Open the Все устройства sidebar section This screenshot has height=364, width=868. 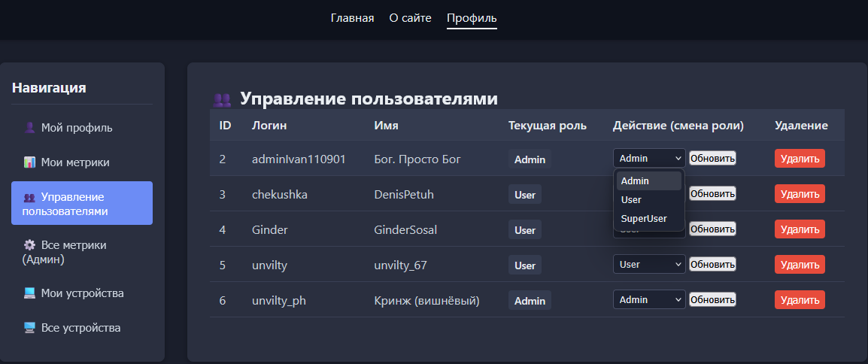tap(82, 328)
